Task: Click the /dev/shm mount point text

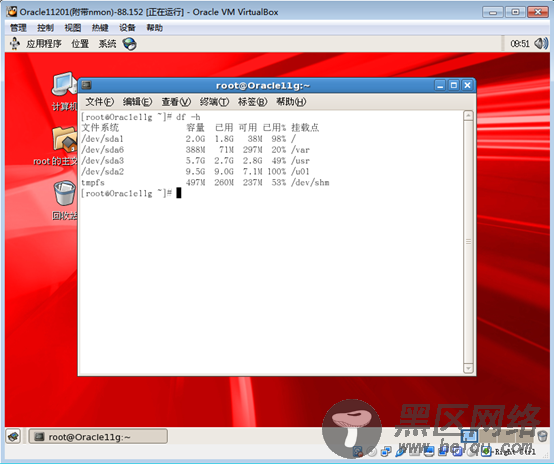Action: point(310,182)
